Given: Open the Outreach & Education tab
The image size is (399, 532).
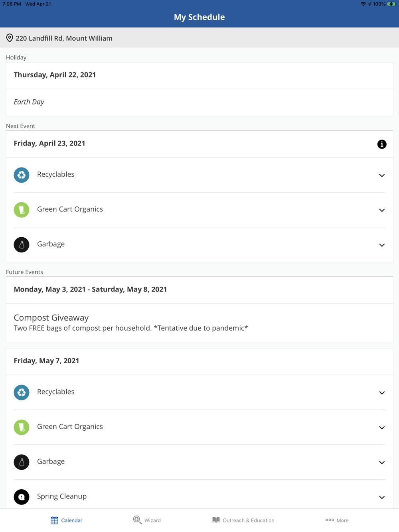Looking at the screenshot, I should [243, 520].
